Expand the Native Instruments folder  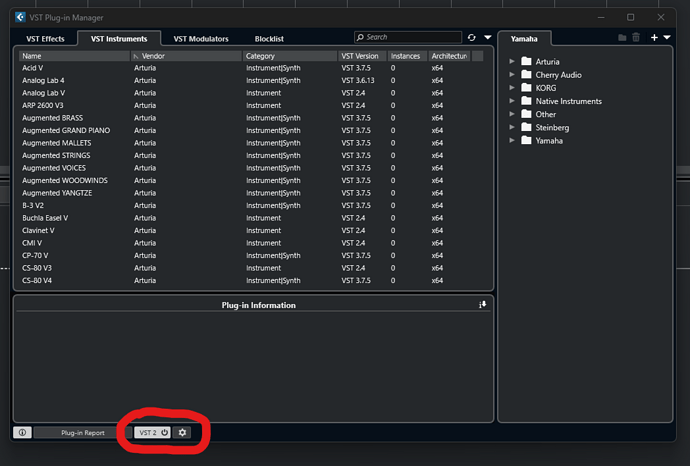pos(512,101)
